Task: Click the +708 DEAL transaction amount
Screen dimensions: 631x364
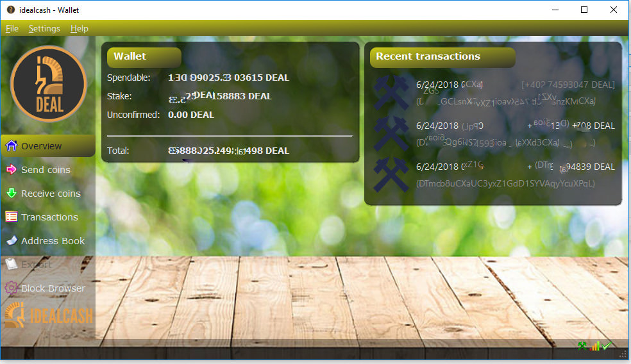Action: (x=571, y=126)
